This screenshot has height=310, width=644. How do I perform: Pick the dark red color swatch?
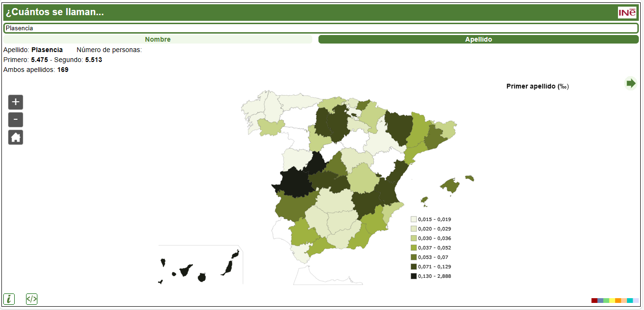593,300
